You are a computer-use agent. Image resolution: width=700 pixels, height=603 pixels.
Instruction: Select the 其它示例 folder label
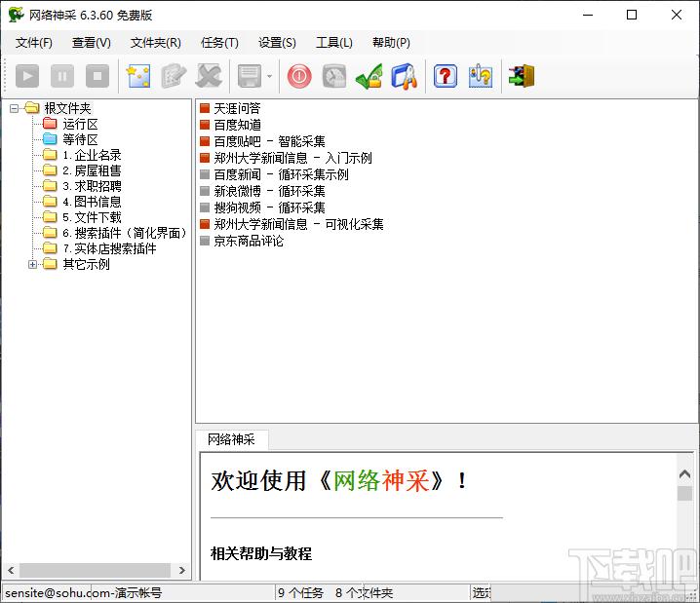pyautogui.click(x=86, y=264)
